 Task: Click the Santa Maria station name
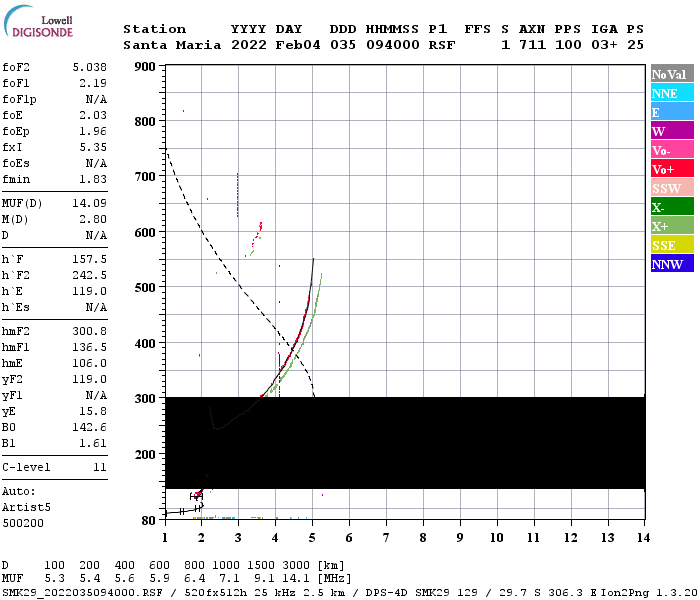[x=172, y=45]
